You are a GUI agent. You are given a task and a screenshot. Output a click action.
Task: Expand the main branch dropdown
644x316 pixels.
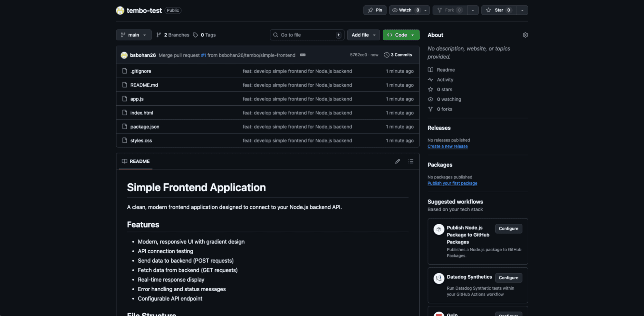point(133,35)
